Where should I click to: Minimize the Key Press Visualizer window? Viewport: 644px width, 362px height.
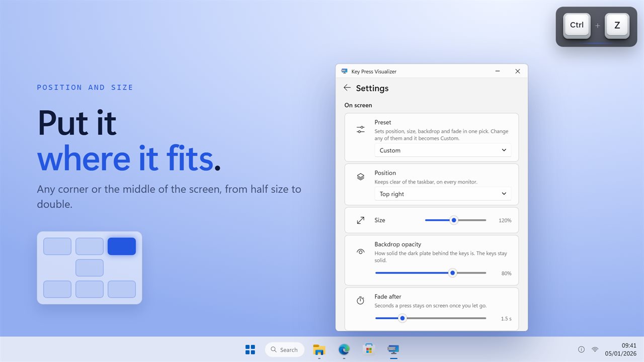497,71
